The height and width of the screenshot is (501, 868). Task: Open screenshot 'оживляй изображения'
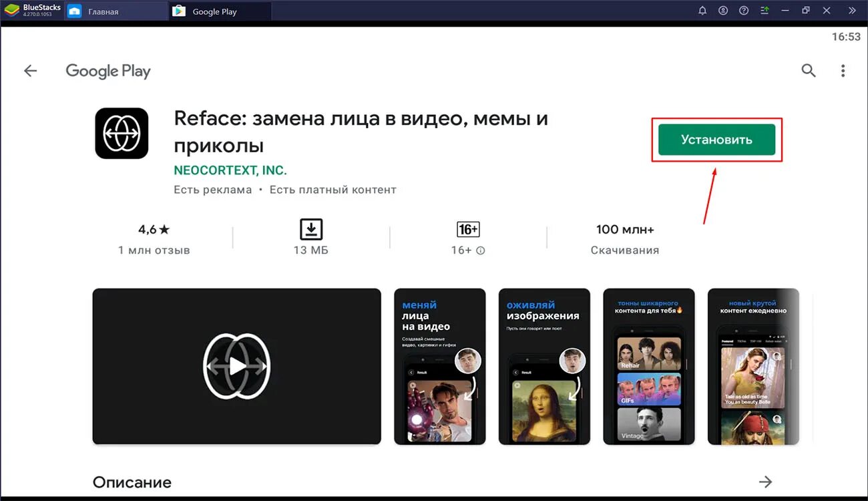(x=544, y=366)
